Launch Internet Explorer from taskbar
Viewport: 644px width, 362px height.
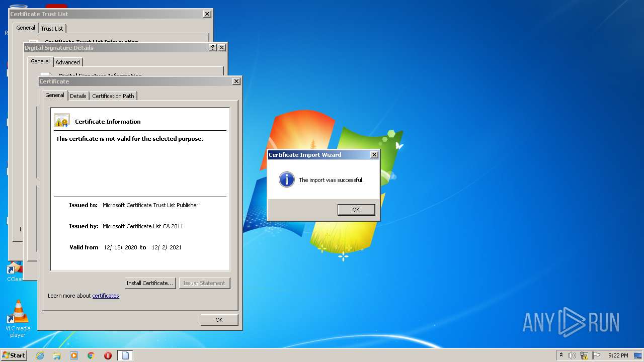point(40,355)
